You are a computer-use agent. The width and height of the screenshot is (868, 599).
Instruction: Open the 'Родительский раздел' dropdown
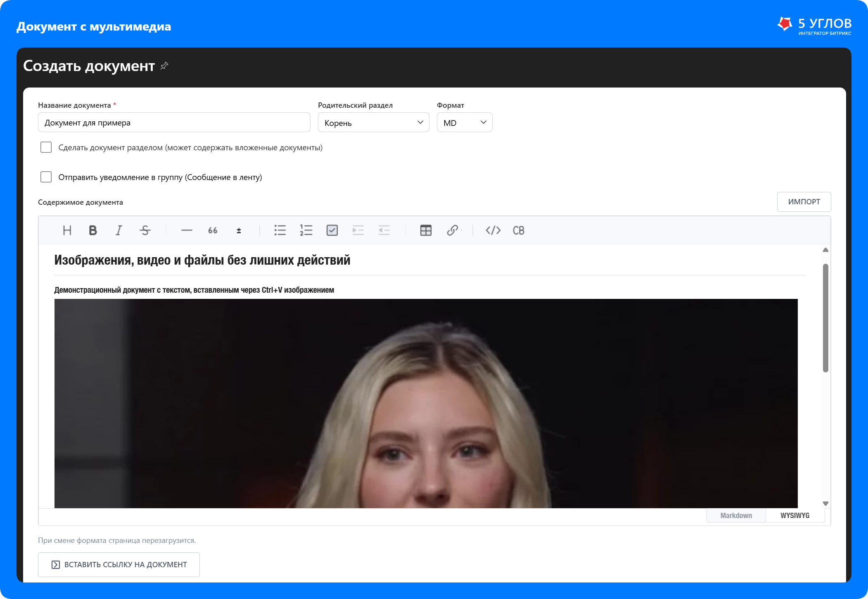coord(374,123)
